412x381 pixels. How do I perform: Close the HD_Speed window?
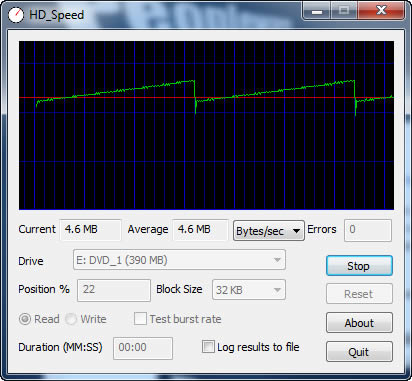381,11
